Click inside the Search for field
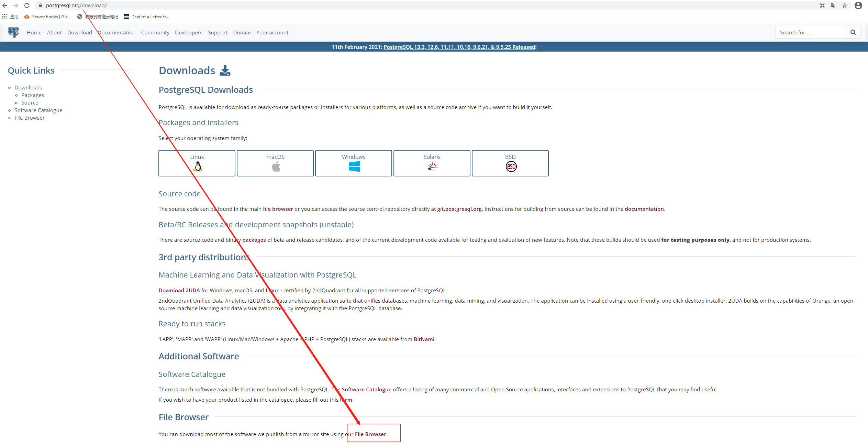The image size is (868, 445). pos(810,32)
